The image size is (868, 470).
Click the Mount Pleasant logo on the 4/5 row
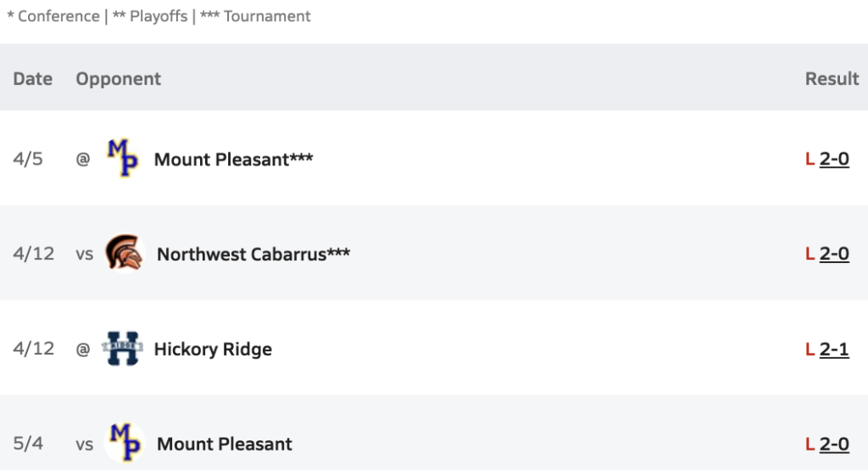click(123, 158)
